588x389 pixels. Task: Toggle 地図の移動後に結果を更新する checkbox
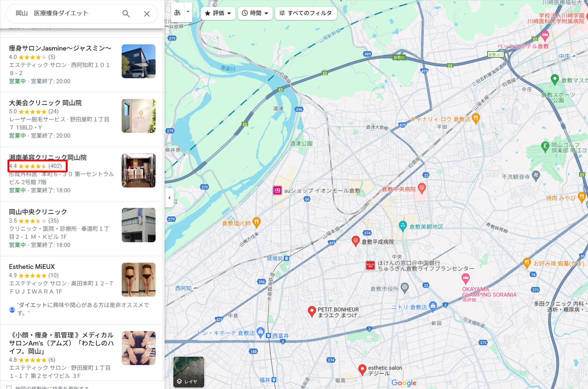click(x=9, y=387)
